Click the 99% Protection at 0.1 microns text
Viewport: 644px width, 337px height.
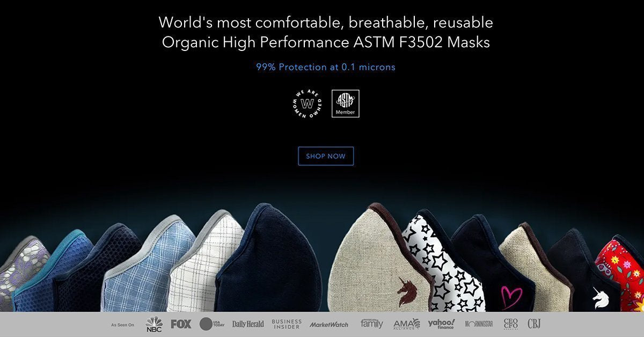click(x=326, y=67)
